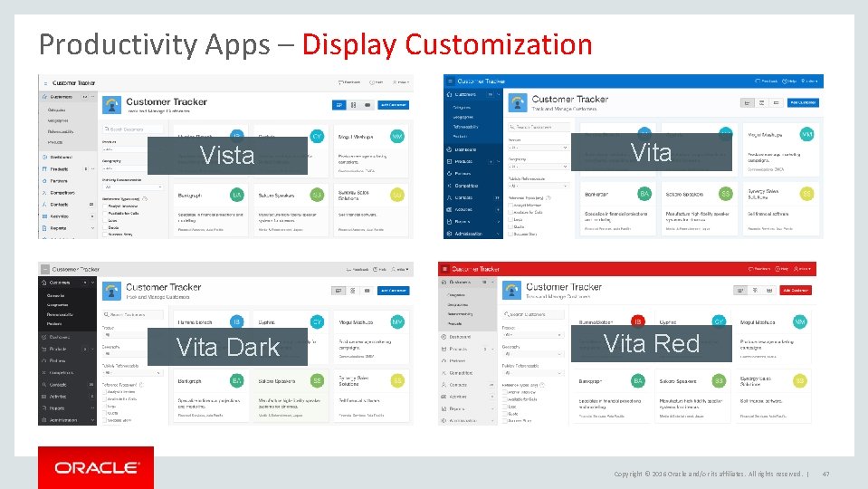Tick Analyst Interview checkbox in Vista panel
868x489 pixels.
(x=105, y=206)
